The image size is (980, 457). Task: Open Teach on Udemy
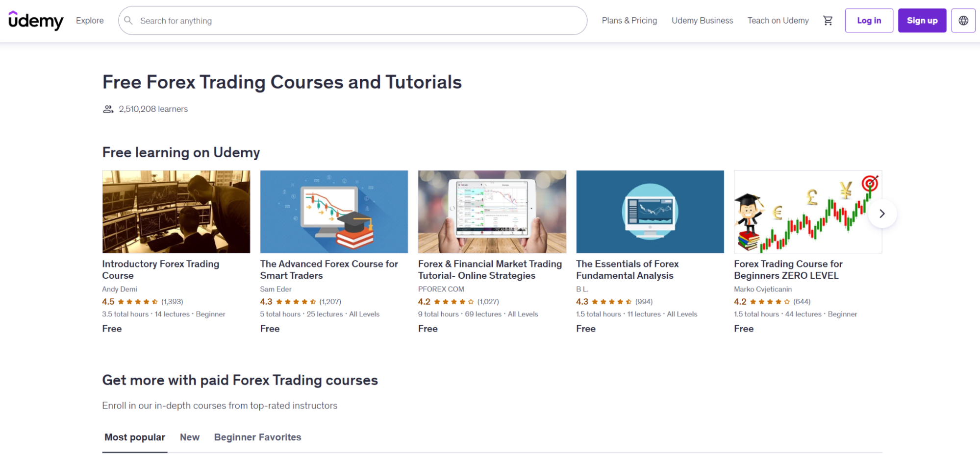coord(778,21)
